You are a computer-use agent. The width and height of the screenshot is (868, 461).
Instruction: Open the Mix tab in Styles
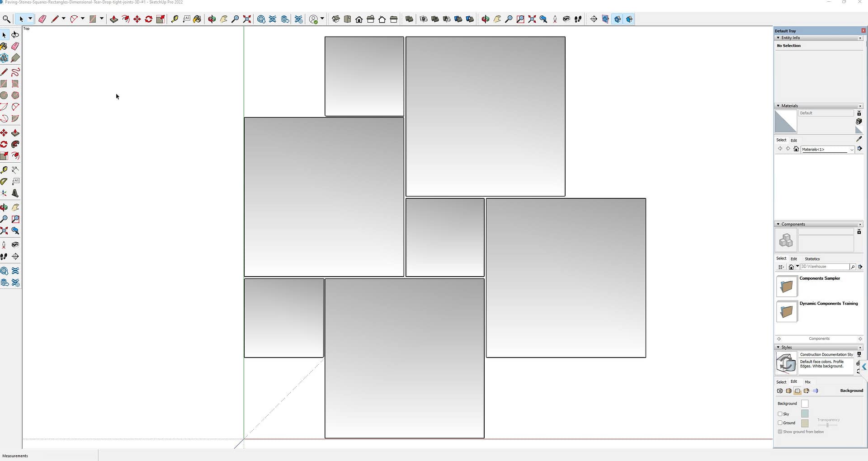807,382
